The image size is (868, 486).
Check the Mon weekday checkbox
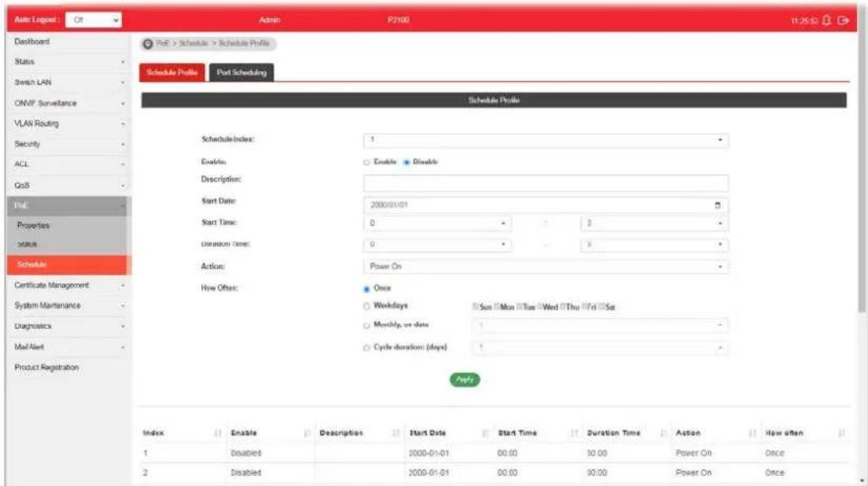[497, 306]
